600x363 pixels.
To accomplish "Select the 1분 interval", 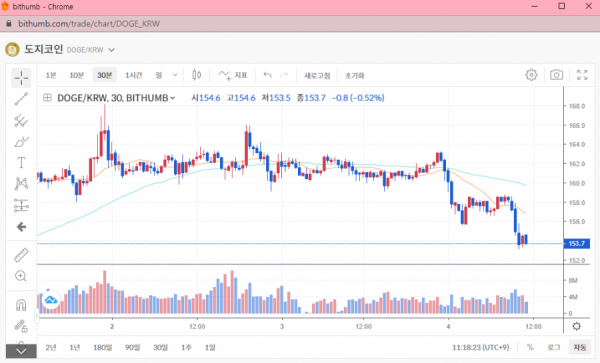I will (x=51, y=75).
